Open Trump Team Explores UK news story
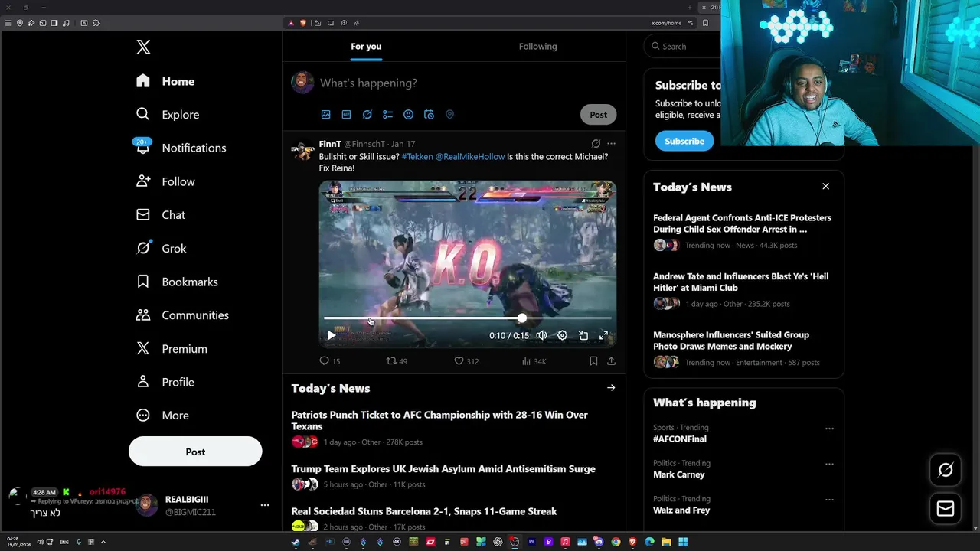Viewport: 980px width, 551px height. pos(443,469)
